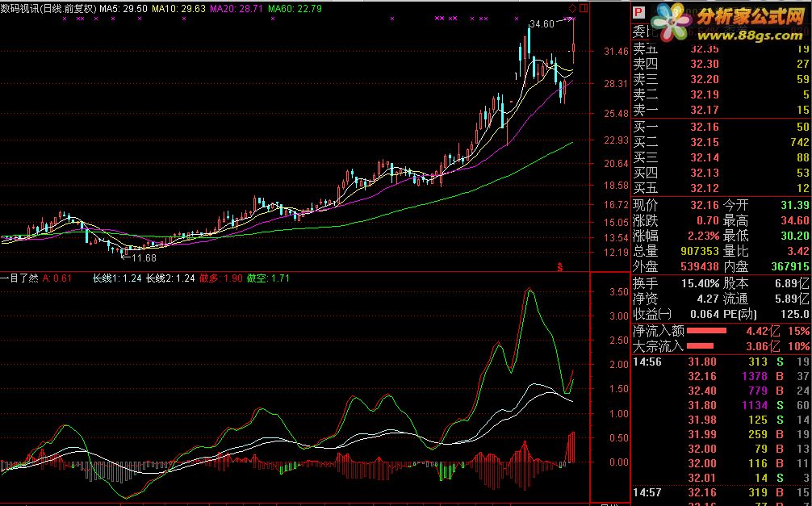Image resolution: width=812 pixels, height=506 pixels.
Task: Select the MA5: 29.50 label
Action: (123, 9)
